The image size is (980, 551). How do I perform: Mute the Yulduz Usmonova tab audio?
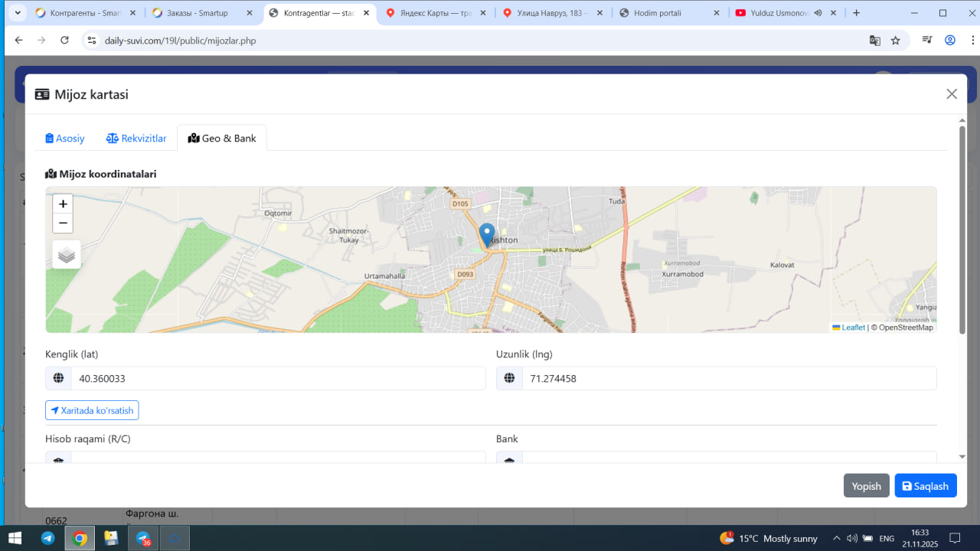[818, 13]
